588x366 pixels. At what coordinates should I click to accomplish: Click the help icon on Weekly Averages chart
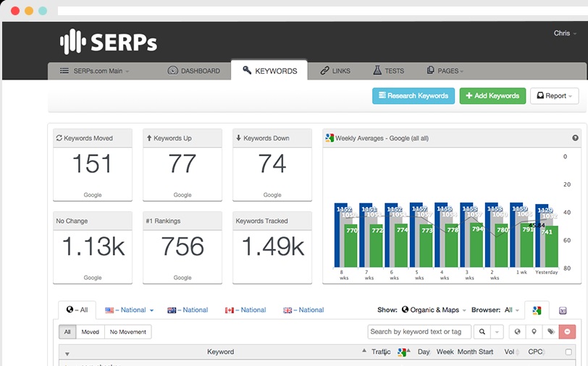(575, 138)
